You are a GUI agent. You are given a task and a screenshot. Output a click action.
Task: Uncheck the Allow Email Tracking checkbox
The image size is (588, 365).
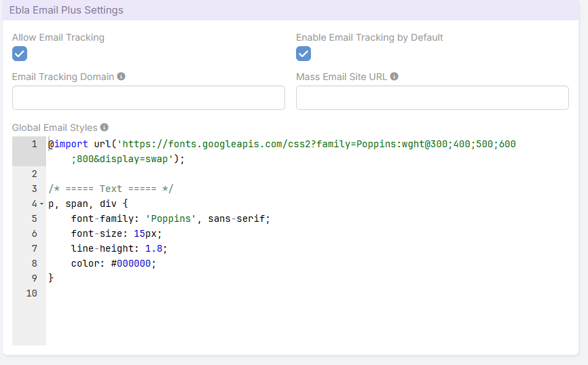point(20,54)
